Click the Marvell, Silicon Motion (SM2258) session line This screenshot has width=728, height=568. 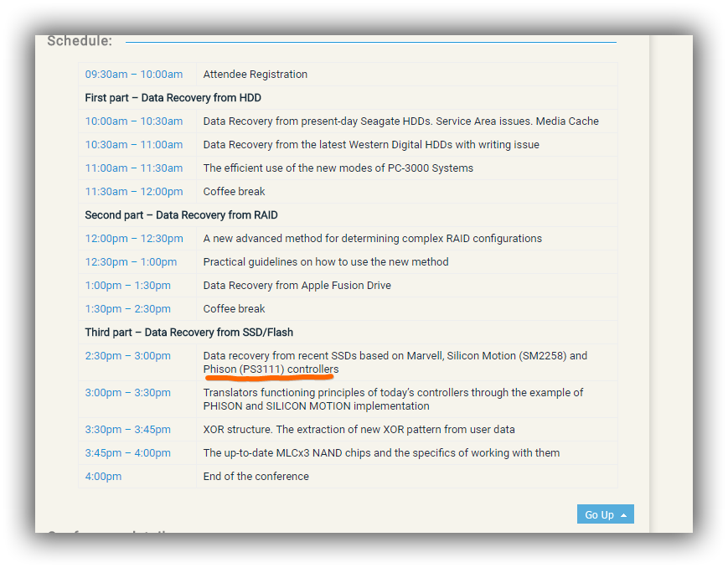(395, 356)
